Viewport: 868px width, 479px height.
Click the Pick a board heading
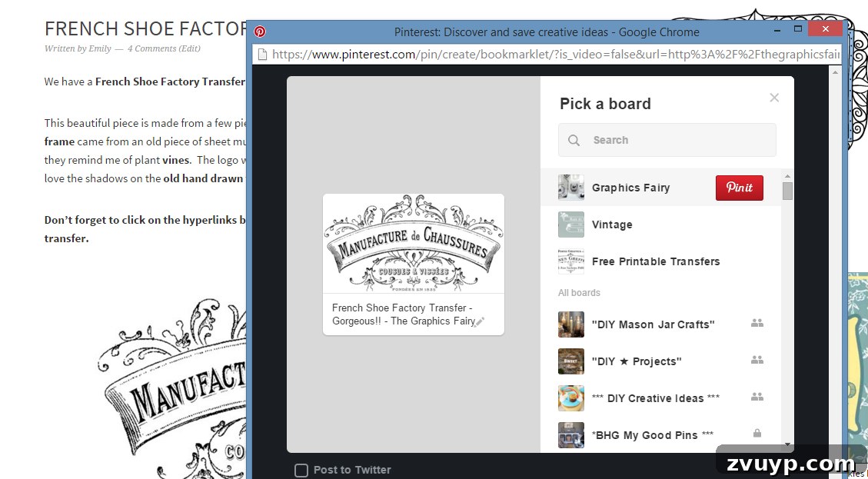click(605, 104)
